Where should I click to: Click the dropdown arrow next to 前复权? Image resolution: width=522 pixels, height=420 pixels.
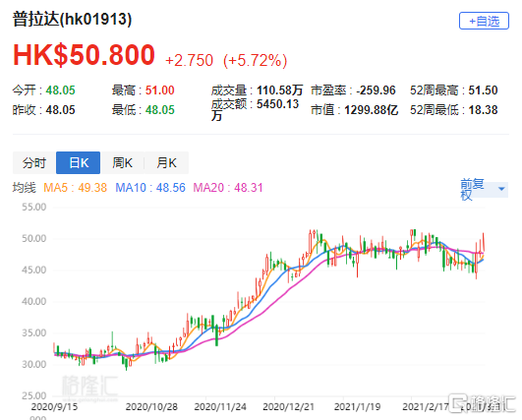point(501,189)
